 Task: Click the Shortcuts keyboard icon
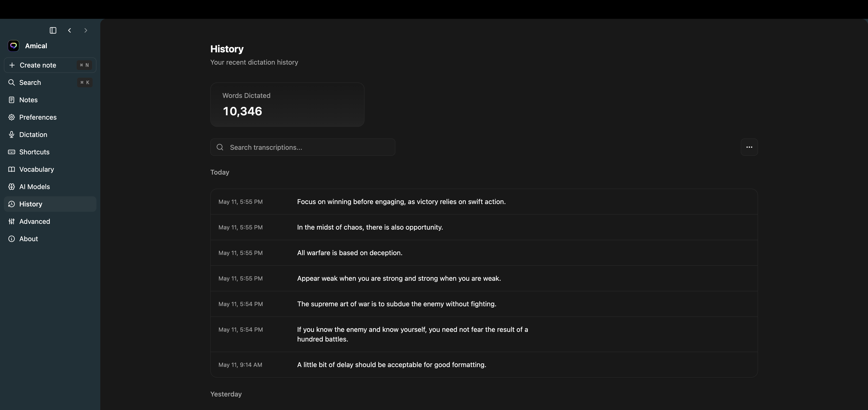coord(12,152)
